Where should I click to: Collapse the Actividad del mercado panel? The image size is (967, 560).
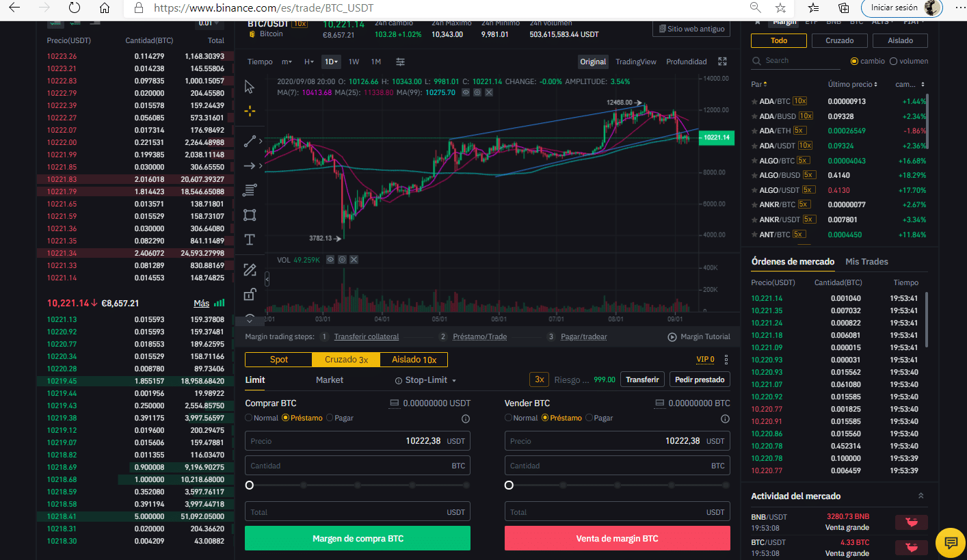click(x=920, y=496)
